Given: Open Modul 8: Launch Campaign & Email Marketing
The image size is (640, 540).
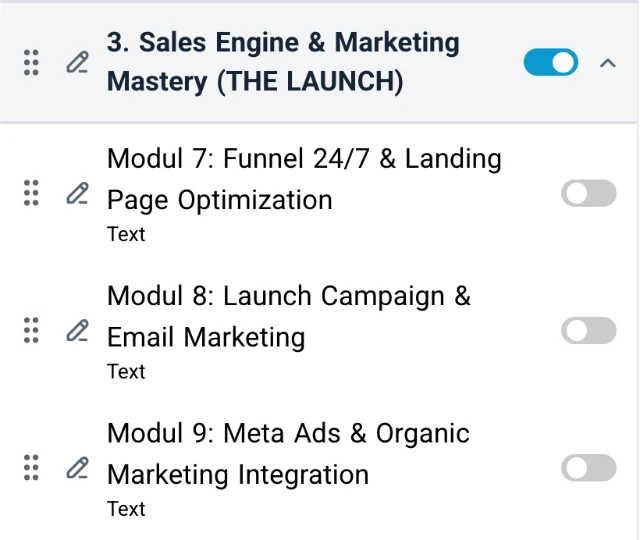Looking at the screenshot, I should point(288,316).
